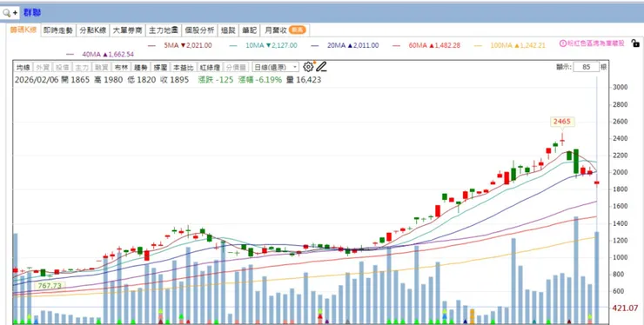Click the 60MA line color swatch
Screen dimensions: 644x325
(396, 45)
